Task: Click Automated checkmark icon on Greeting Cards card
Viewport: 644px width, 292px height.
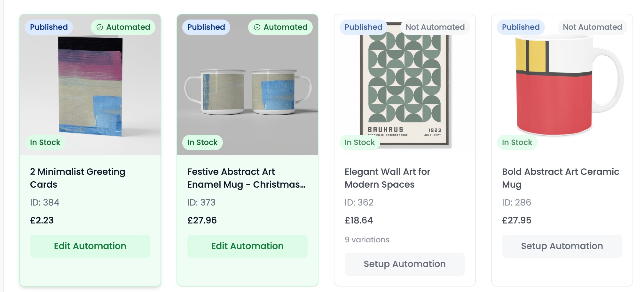Action: (100, 27)
